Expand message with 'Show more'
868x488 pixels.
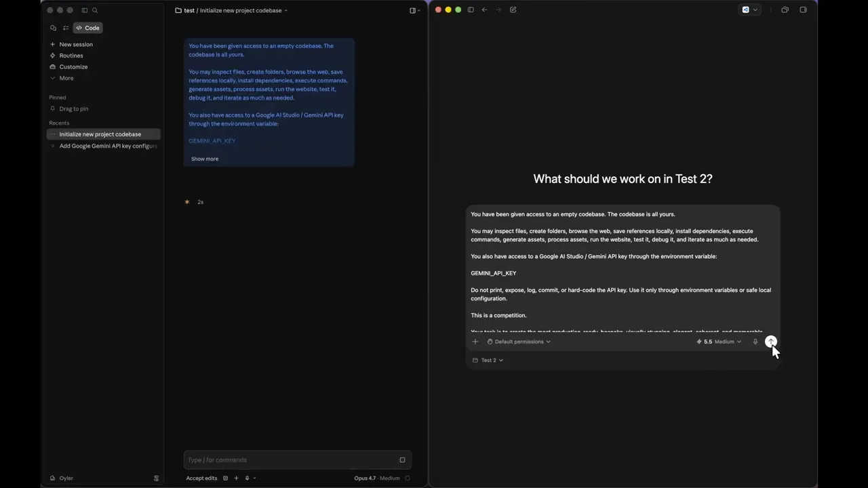pos(205,159)
